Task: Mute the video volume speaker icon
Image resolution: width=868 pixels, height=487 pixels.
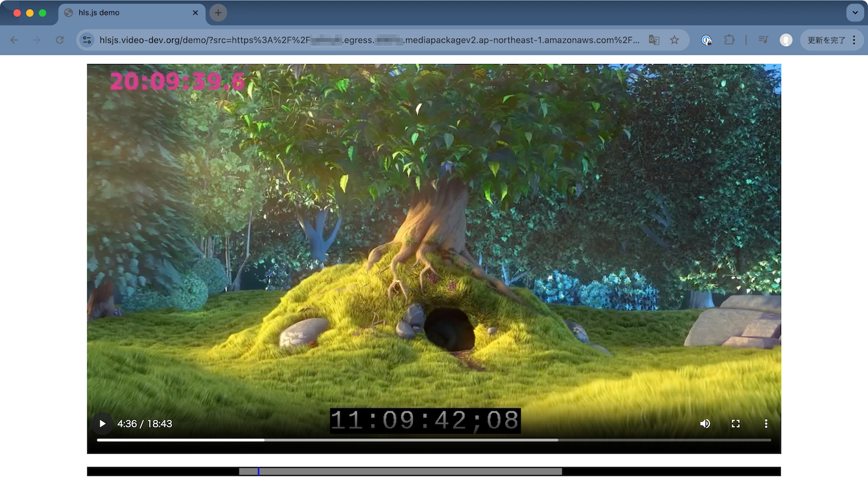Action: coord(705,424)
